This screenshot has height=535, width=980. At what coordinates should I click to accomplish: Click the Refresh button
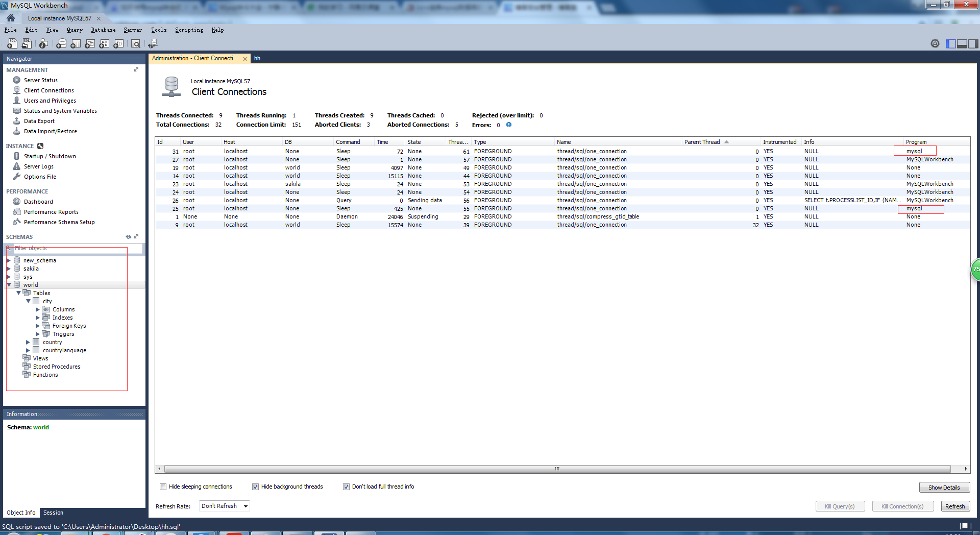click(955, 506)
